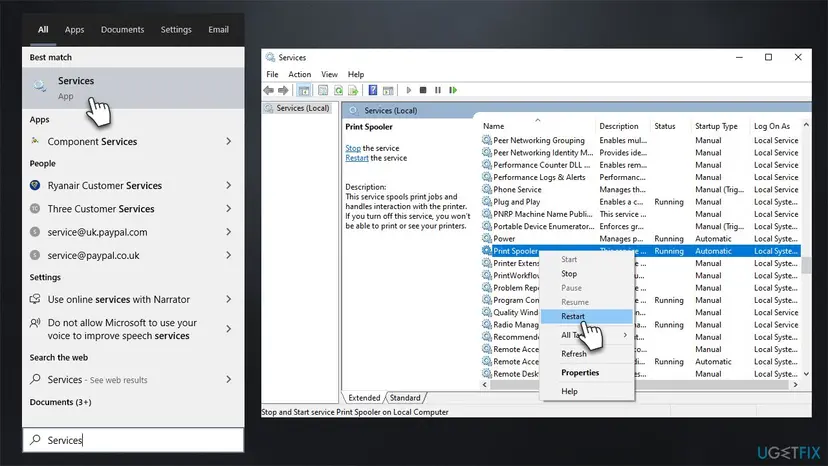Click the Three Customer Services contact icon
Image resolution: width=828 pixels, height=466 pixels.
pos(35,208)
